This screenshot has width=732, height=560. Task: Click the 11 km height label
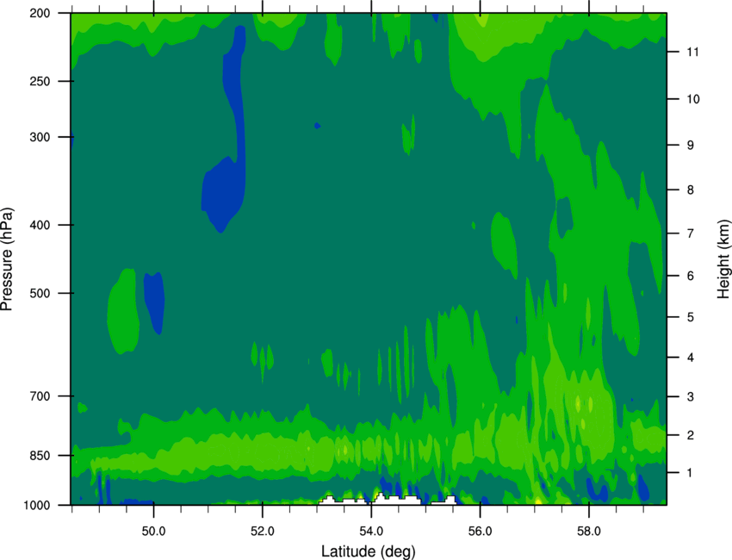pyautogui.click(x=693, y=52)
